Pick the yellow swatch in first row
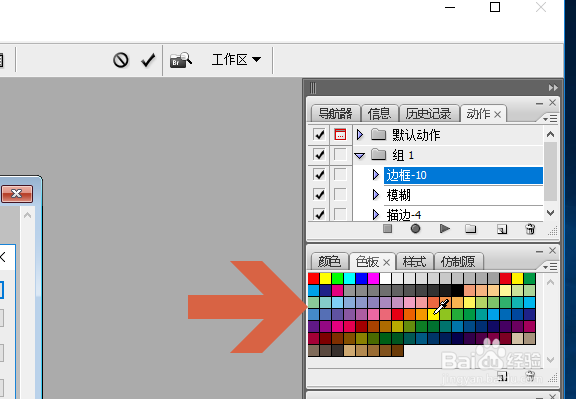The width and height of the screenshot is (576, 399). [325, 278]
